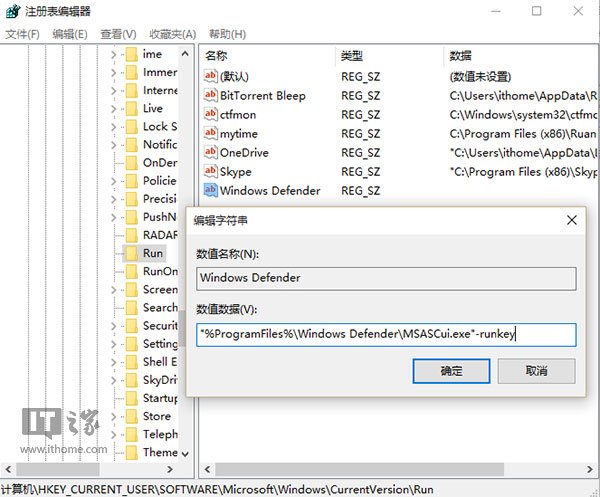600x497 pixels.
Task: Click the Run folder icon
Action: 132,253
